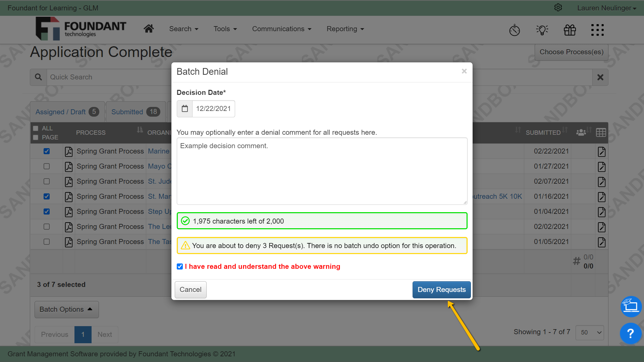
Task: Click the Choose Process(es) button
Action: (571, 52)
